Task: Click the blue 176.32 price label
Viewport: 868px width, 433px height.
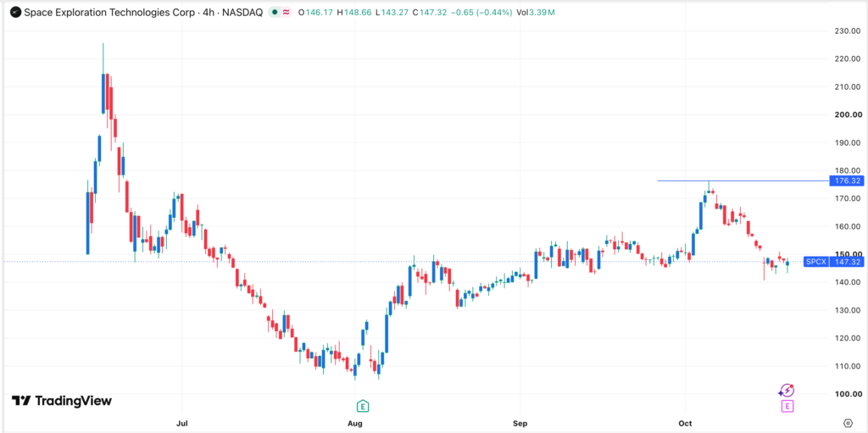Action: click(847, 181)
